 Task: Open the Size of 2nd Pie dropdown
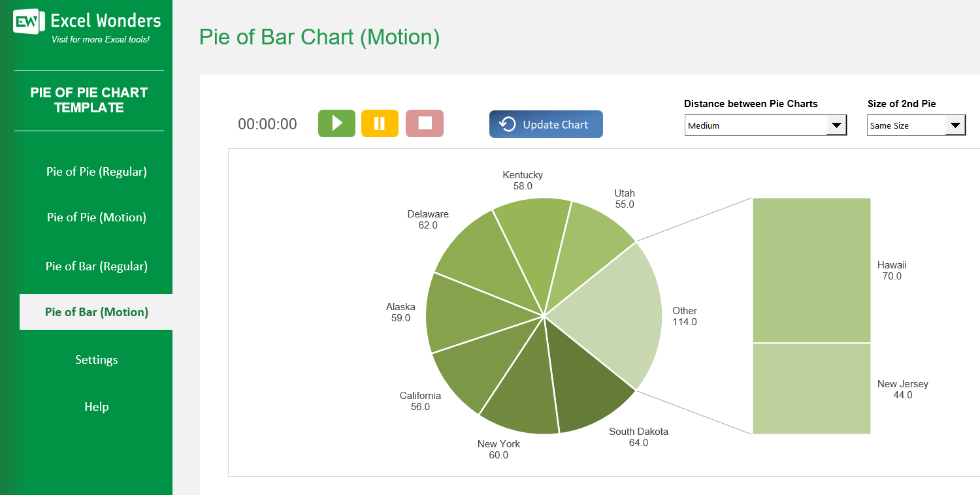tap(956, 125)
